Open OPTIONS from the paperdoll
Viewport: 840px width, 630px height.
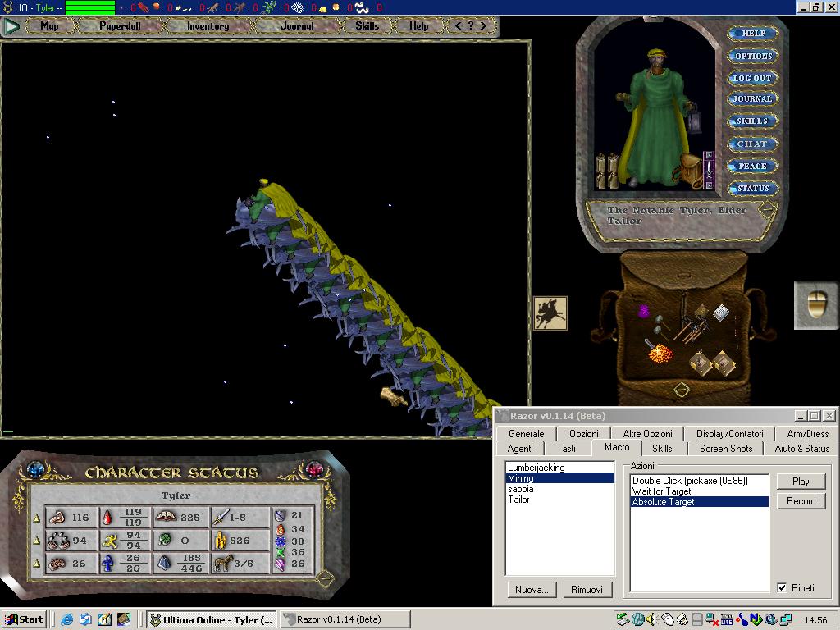click(x=753, y=56)
